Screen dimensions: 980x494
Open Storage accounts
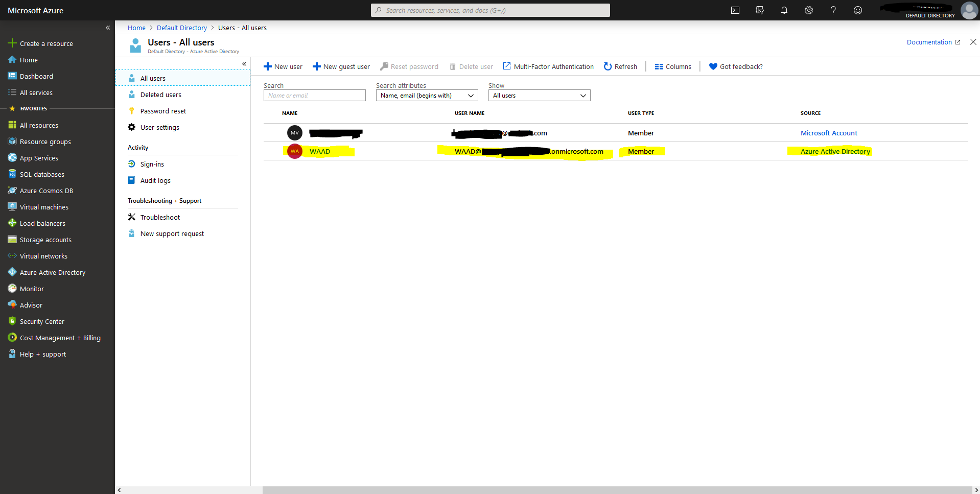tap(40, 240)
